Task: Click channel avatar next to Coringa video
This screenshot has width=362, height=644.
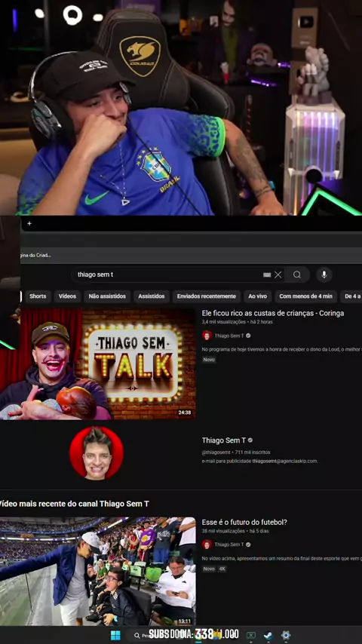Action: 207,336
